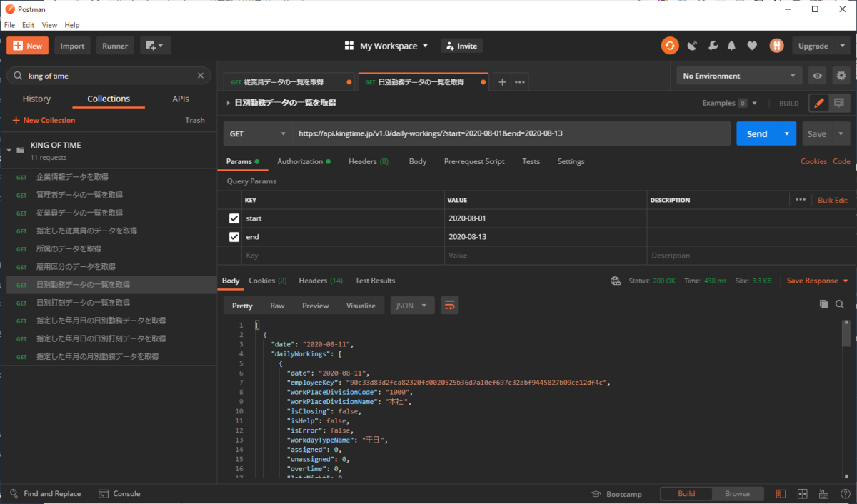Open the user avatar menu
Image resolution: width=857 pixels, height=504 pixels.
[777, 46]
